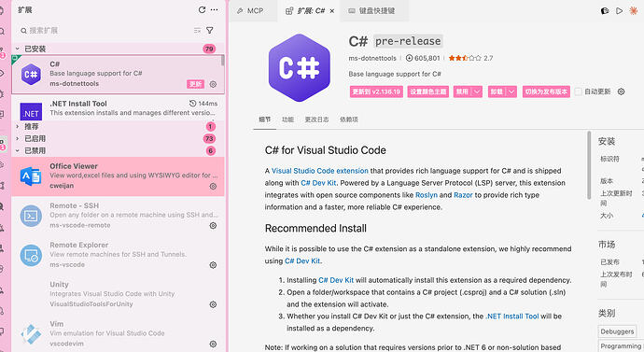
Task: Click the 卸载 button
Action: point(497,92)
